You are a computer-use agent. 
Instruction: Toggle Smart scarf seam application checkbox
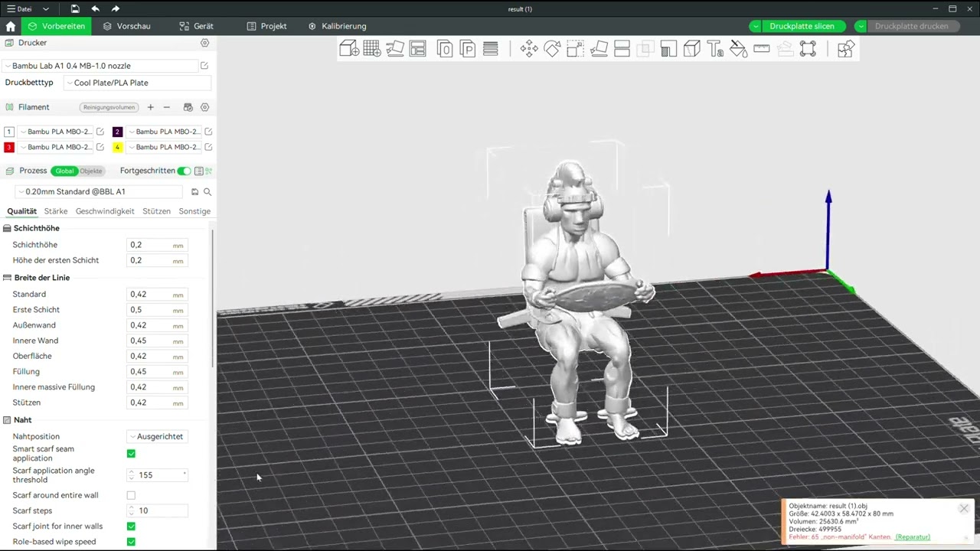pyautogui.click(x=131, y=454)
